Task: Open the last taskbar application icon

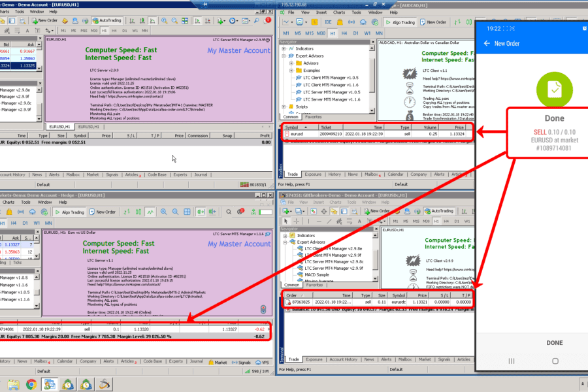Action: [x=105, y=385]
